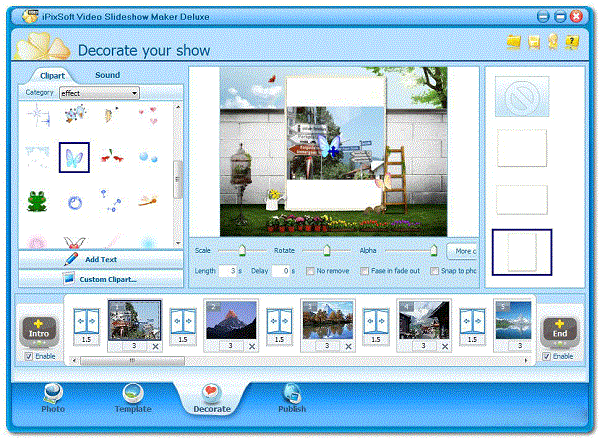
Task: Click Custom Clipart button
Action: coord(101,279)
